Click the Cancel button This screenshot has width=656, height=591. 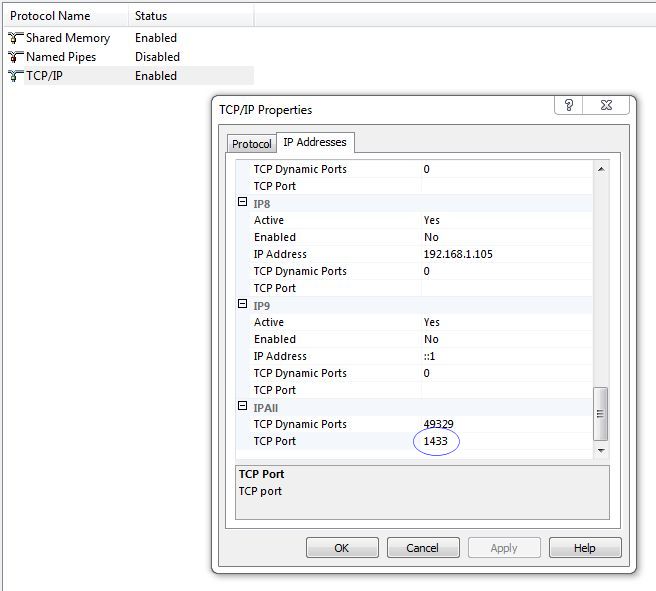click(x=423, y=548)
